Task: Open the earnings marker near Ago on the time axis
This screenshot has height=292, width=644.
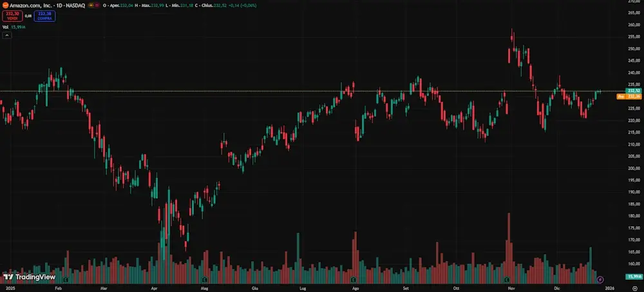Action: coord(354,280)
